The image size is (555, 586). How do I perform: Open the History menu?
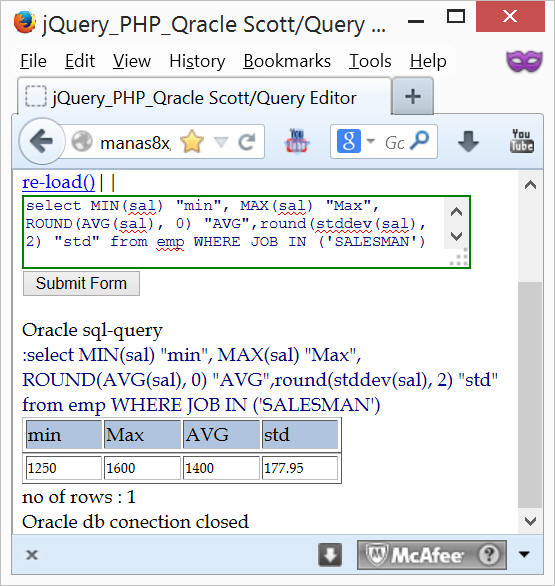[x=197, y=61]
